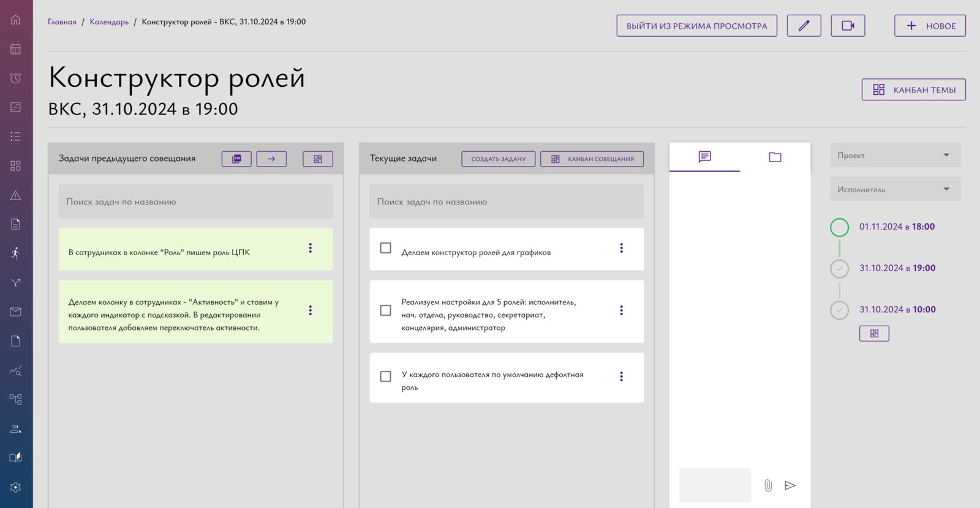Screen dimensions: 980x508
Task: Open the analytics chart icon in sidebar
Action: 16,370
